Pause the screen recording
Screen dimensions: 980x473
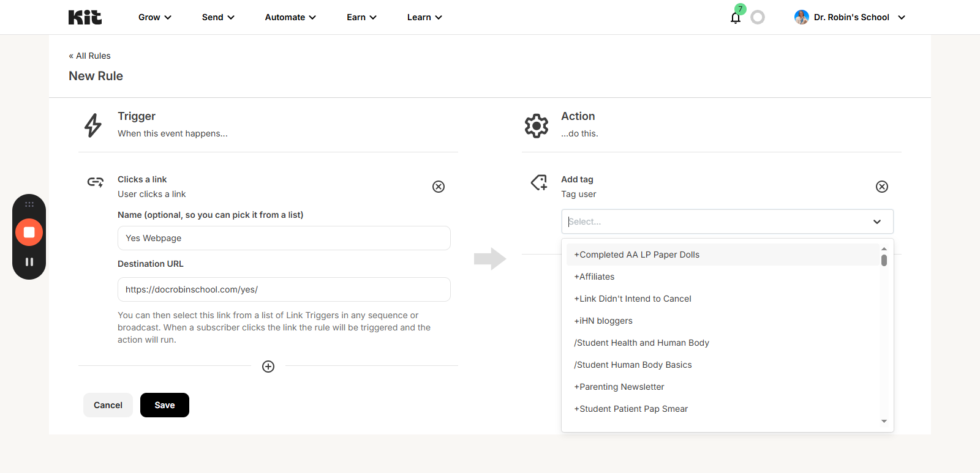point(29,262)
